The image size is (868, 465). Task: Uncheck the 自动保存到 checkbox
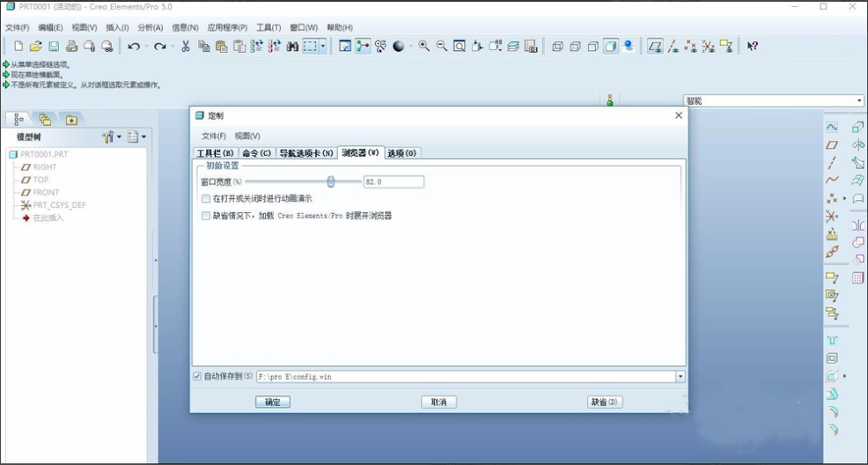197,376
